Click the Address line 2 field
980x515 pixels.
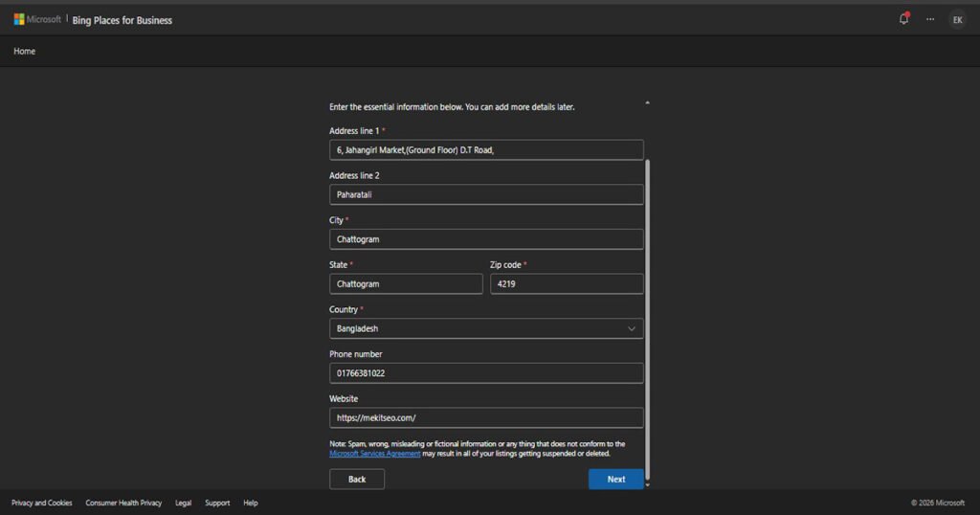pyautogui.click(x=486, y=194)
